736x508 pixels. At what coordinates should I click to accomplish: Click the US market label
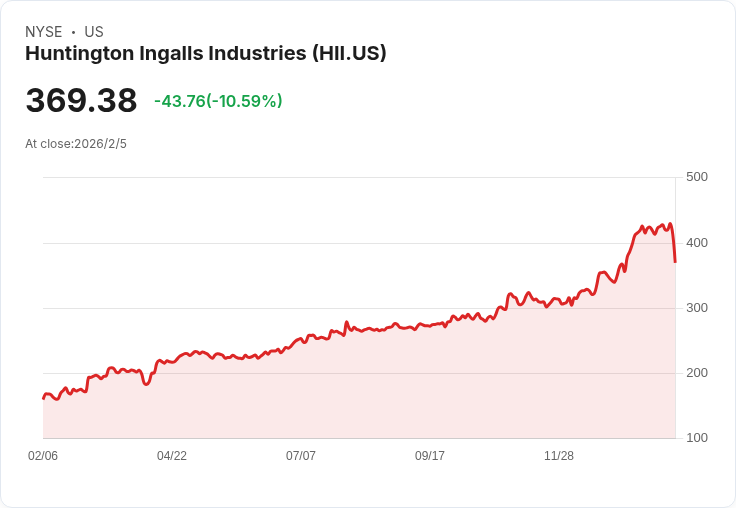(x=94, y=32)
